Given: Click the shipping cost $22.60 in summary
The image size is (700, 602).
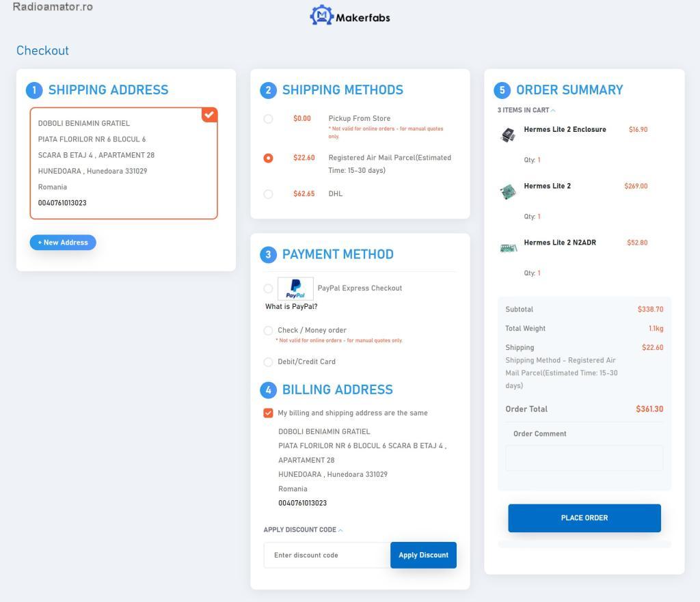Looking at the screenshot, I should 653,347.
